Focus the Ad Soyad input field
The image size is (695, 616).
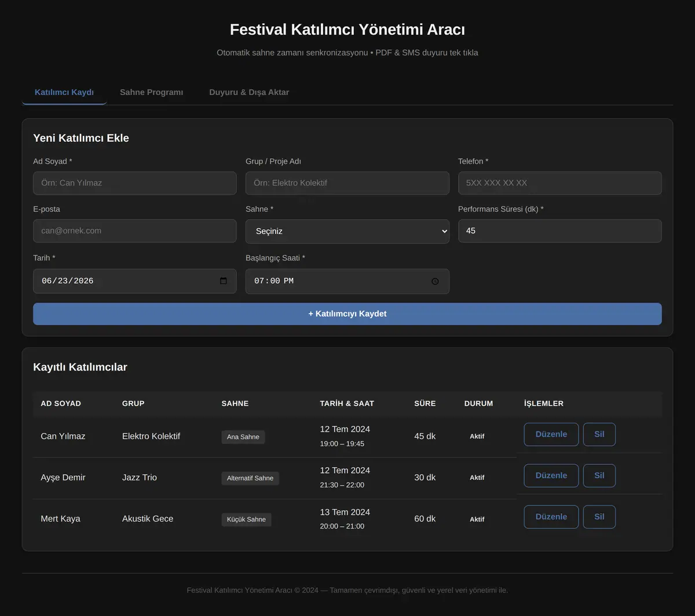tap(135, 183)
